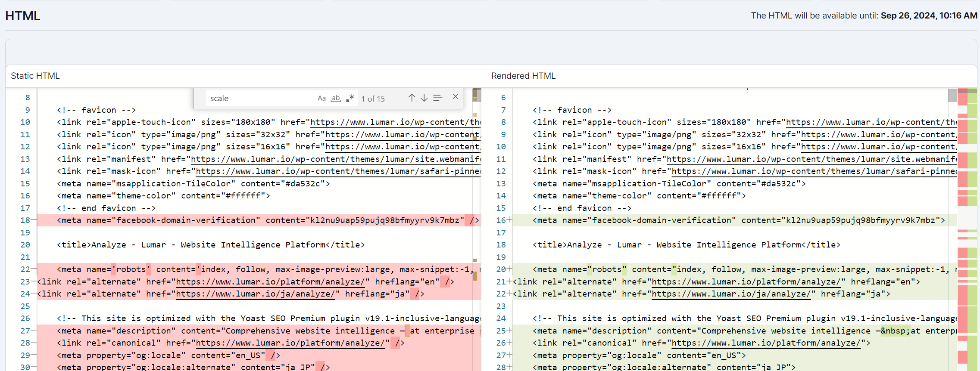Open mask-icon href URL in Static HTML
980x371 pixels.
(x=338, y=171)
